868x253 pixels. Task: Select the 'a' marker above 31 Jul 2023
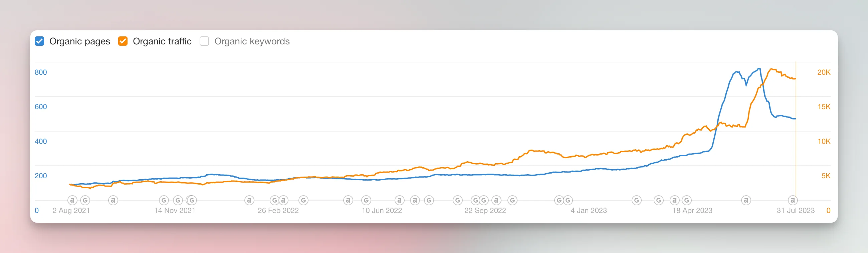point(793,200)
